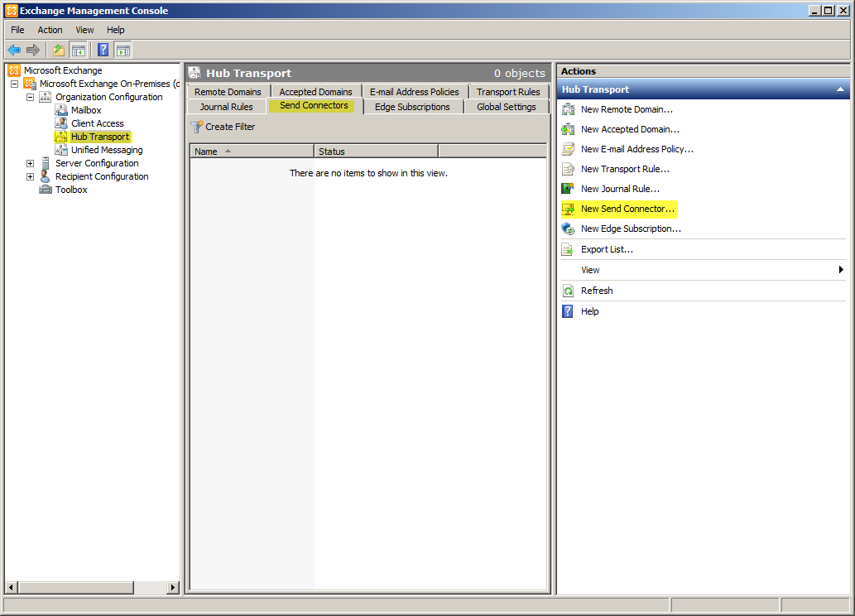
Task: Select the Send Connectors tab
Action: pos(314,106)
